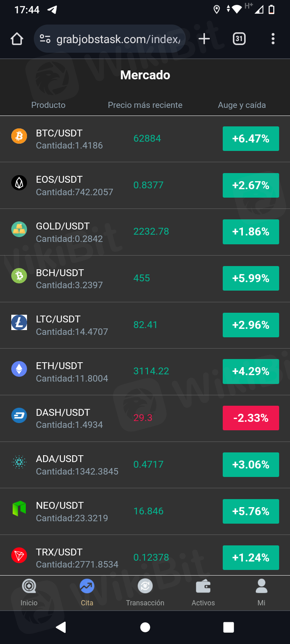
Task: Tap the DASH coin icon
Action: tap(19, 415)
